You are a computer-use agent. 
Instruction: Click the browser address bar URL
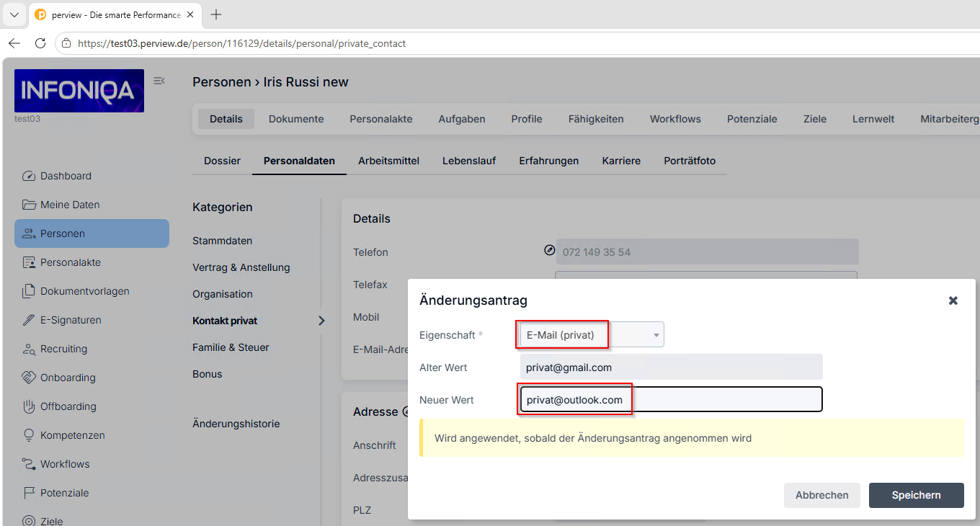241,43
